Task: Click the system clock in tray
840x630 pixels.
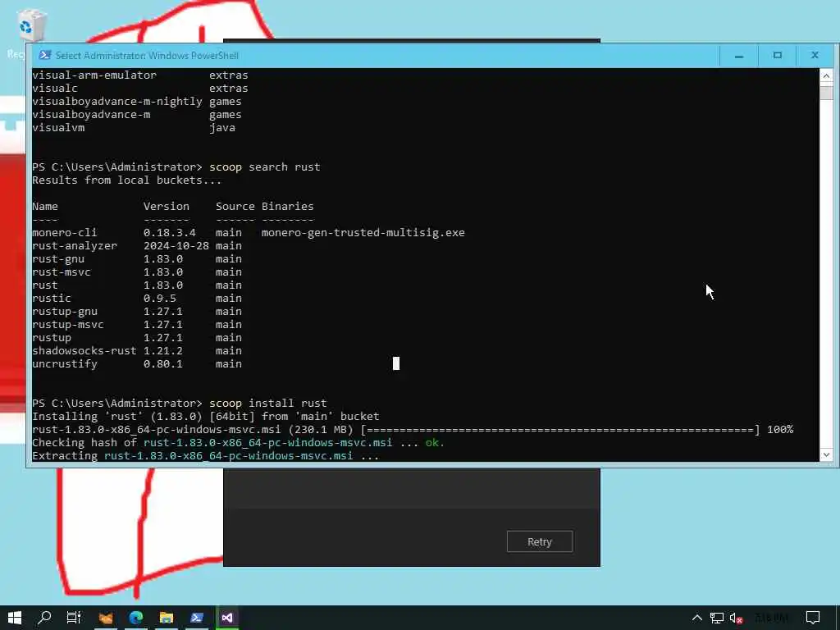Action: [771, 619]
